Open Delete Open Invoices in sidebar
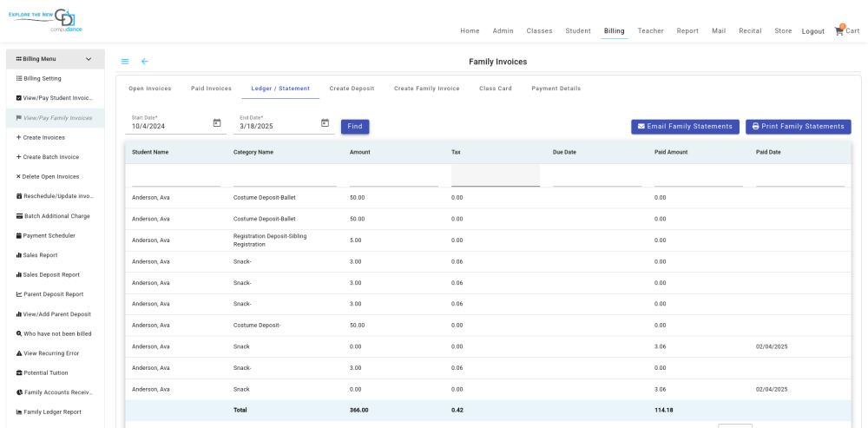The image size is (868, 428). point(48,176)
